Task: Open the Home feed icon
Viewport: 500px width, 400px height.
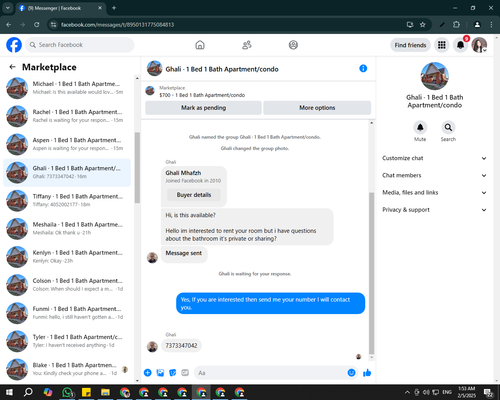Action: coord(200,45)
